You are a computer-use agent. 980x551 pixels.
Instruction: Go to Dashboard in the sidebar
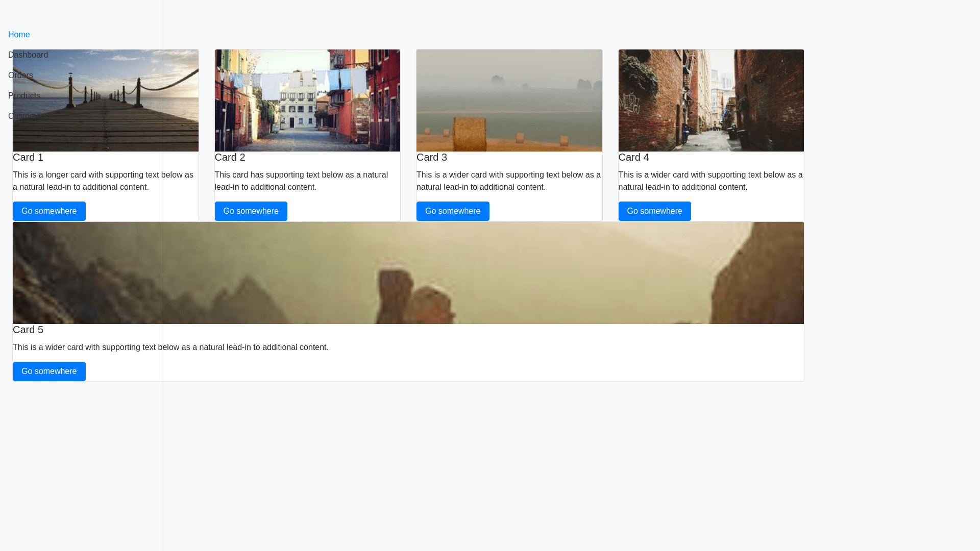coord(28,55)
